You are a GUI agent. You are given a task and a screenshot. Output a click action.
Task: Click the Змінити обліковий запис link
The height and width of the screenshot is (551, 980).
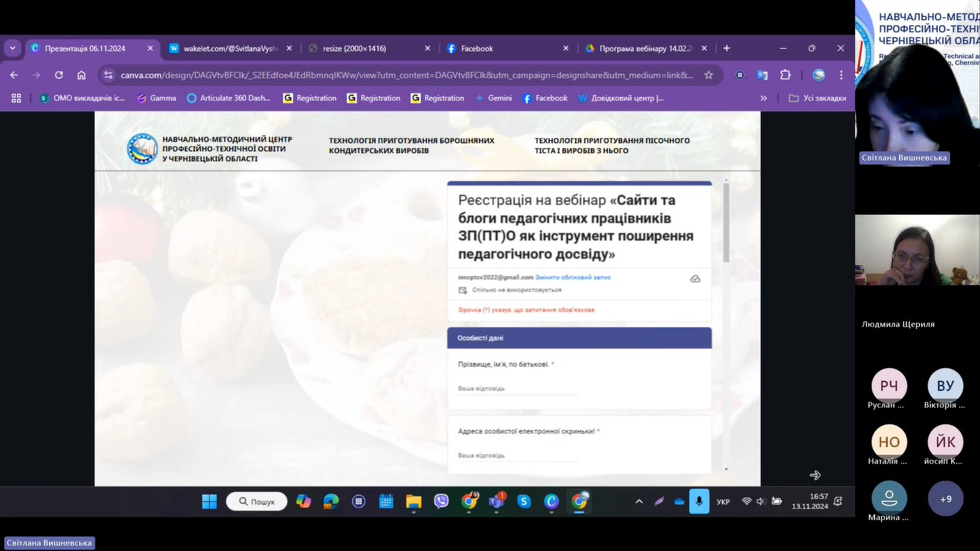(573, 277)
